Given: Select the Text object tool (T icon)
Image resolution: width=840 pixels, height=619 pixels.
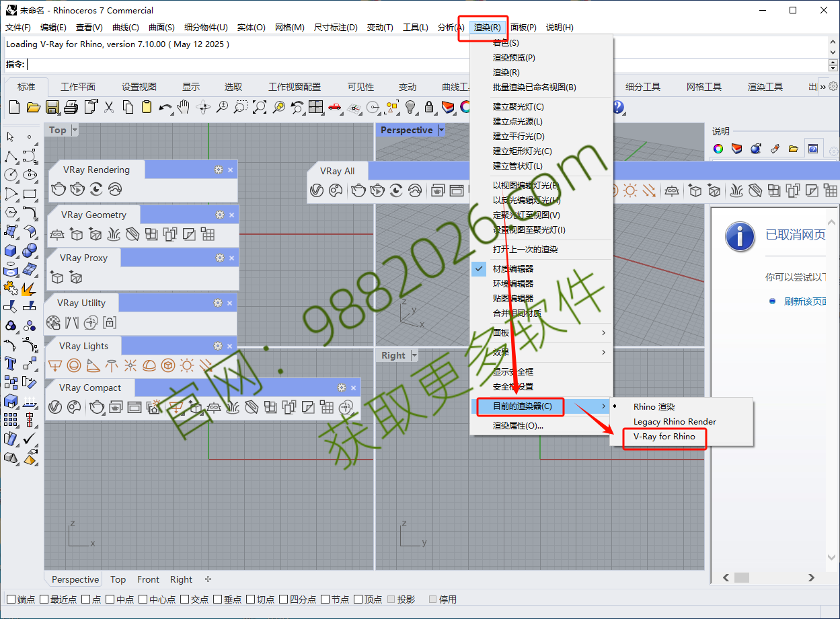Looking at the screenshot, I should [x=10, y=364].
